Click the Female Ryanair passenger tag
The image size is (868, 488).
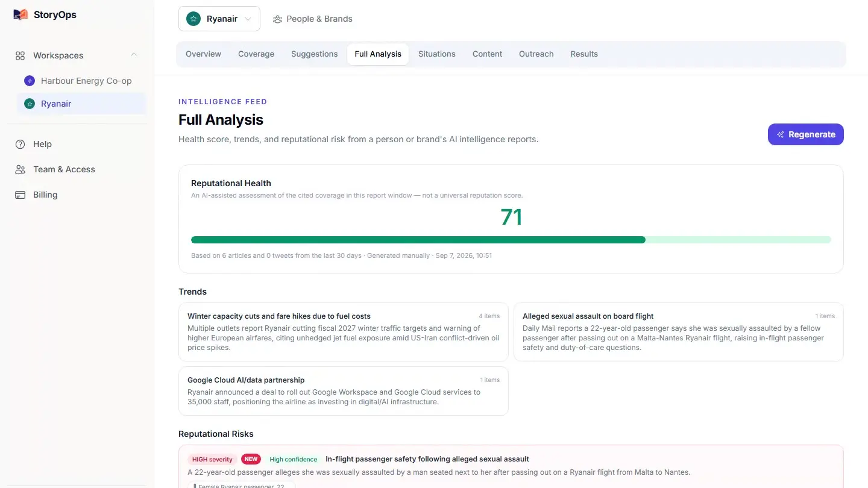click(241, 485)
